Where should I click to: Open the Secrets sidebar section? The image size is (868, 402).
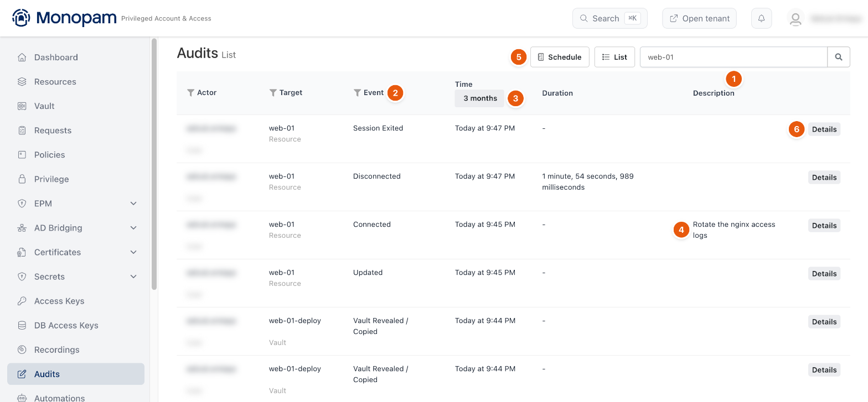[76, 276]
